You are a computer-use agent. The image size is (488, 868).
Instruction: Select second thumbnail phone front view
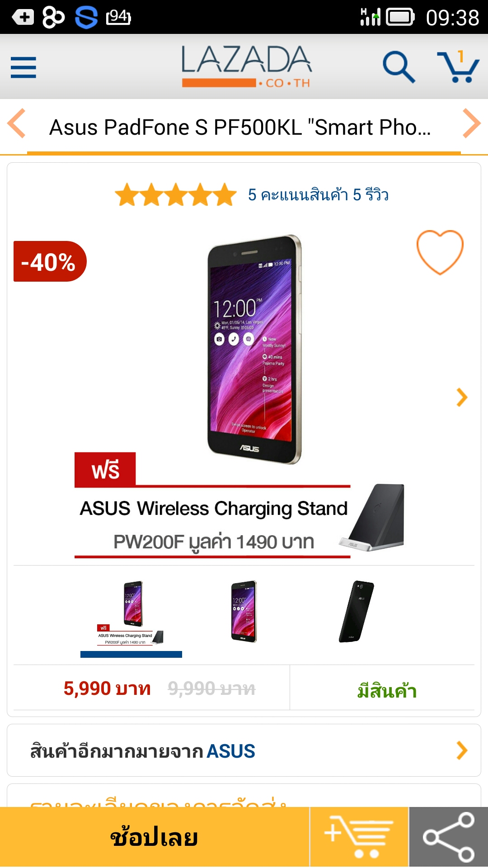[x=244, y=611]
